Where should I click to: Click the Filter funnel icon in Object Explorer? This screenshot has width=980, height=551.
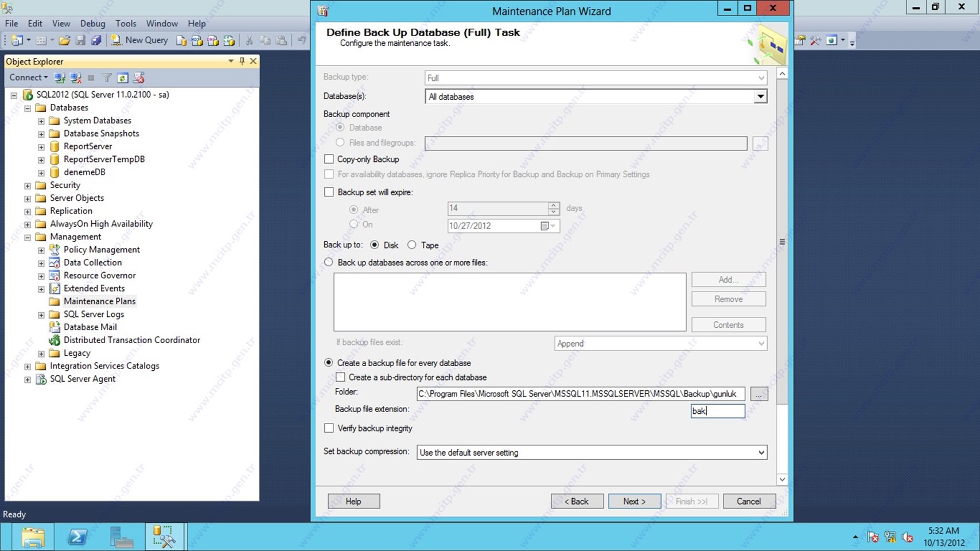tap(107, 77)
